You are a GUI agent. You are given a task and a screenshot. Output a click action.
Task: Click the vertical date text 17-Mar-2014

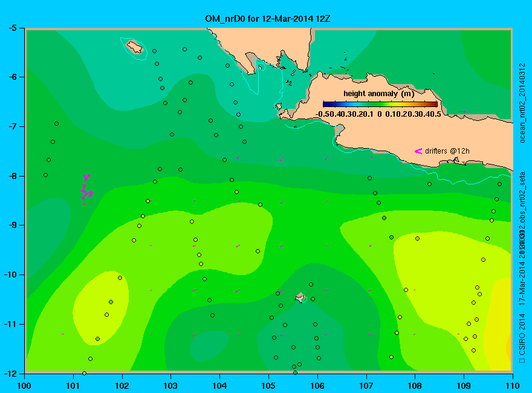point(522,284)
